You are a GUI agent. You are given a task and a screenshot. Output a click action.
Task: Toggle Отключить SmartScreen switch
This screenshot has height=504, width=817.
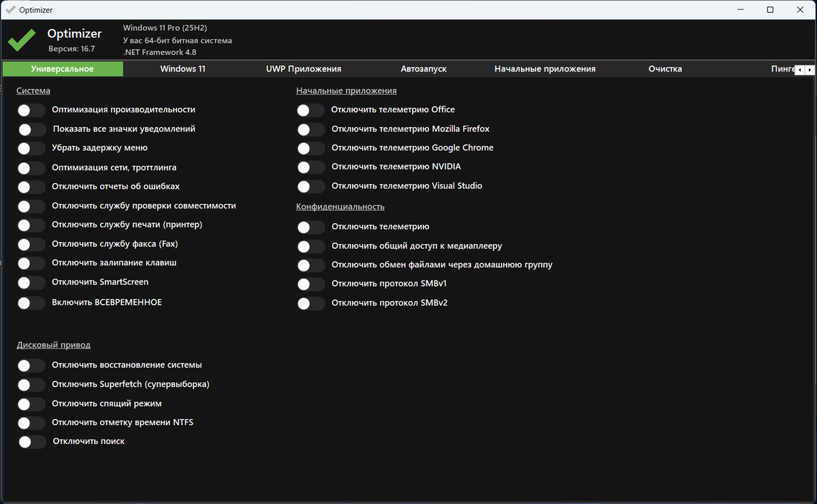pyautogui.click(x=31, y=283)
